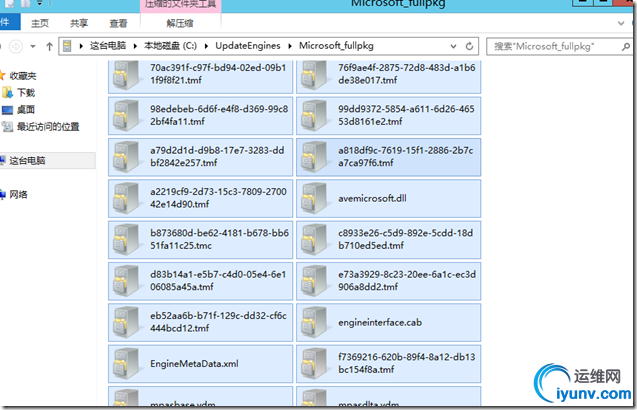Open the 主页 ribbon tab
637x410 pixels.
(x=40, y=23)
